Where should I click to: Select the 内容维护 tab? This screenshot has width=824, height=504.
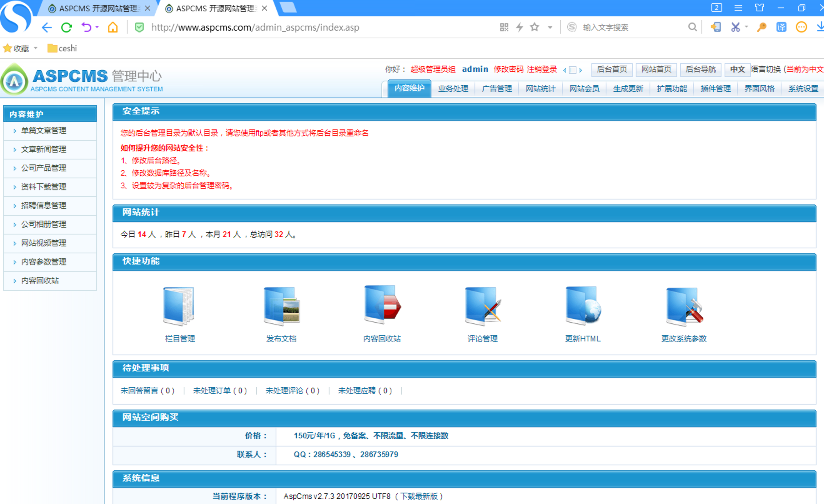[x=409, y=88]
